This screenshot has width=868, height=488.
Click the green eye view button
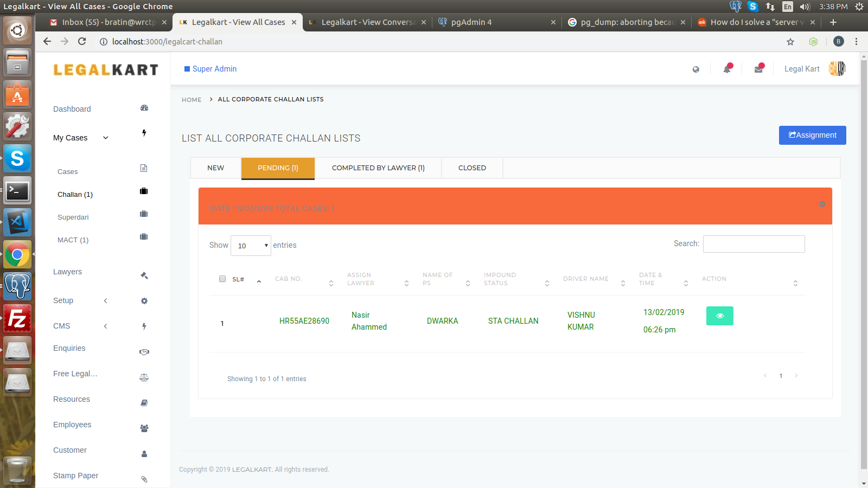[x=719, y=316]
